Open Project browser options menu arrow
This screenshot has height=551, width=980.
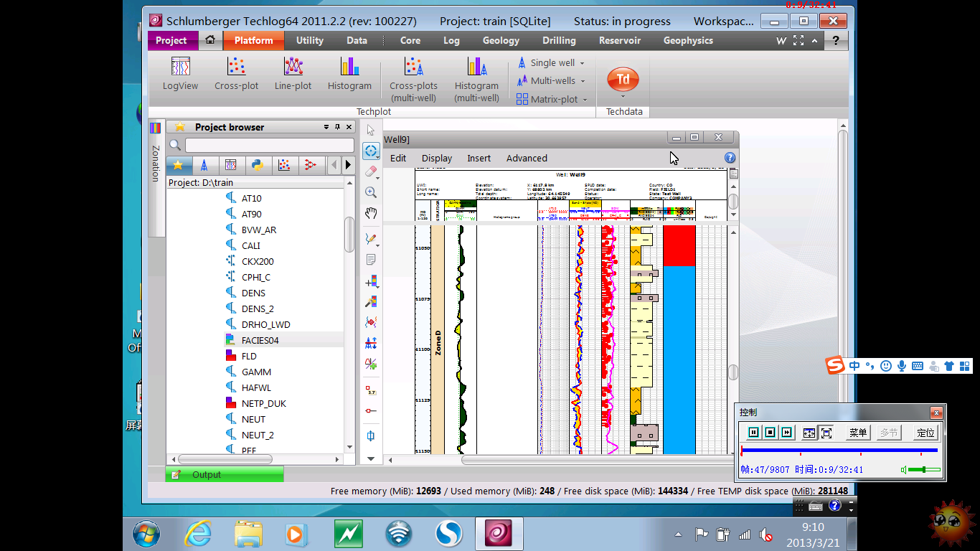326,127
